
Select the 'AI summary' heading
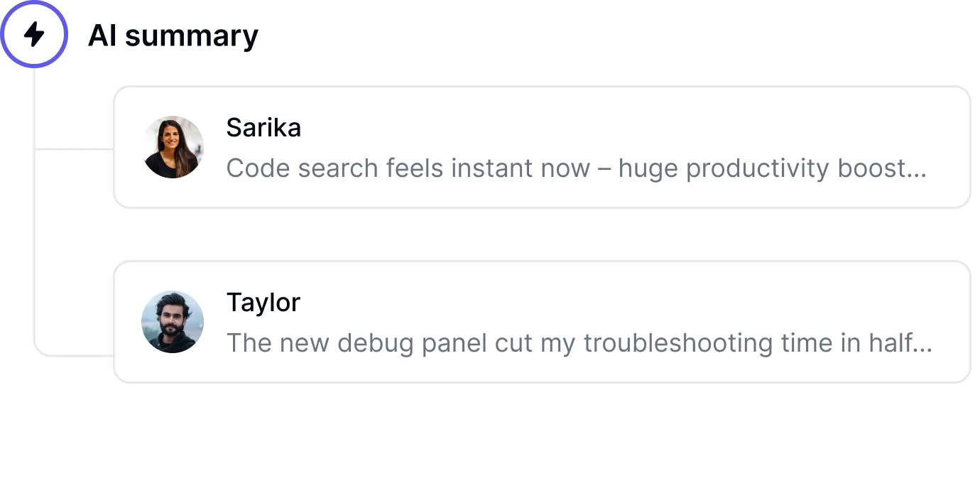tap(173, 36)
